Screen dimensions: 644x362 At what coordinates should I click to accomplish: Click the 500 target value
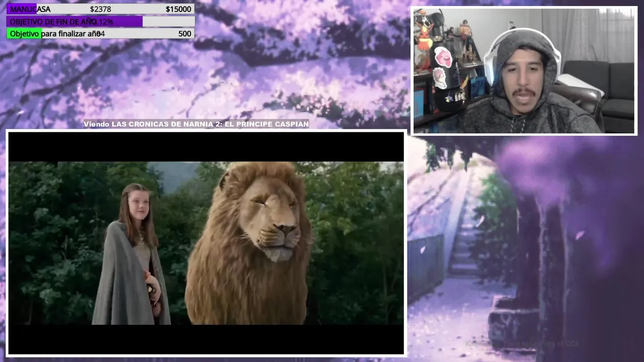(185, 34)
